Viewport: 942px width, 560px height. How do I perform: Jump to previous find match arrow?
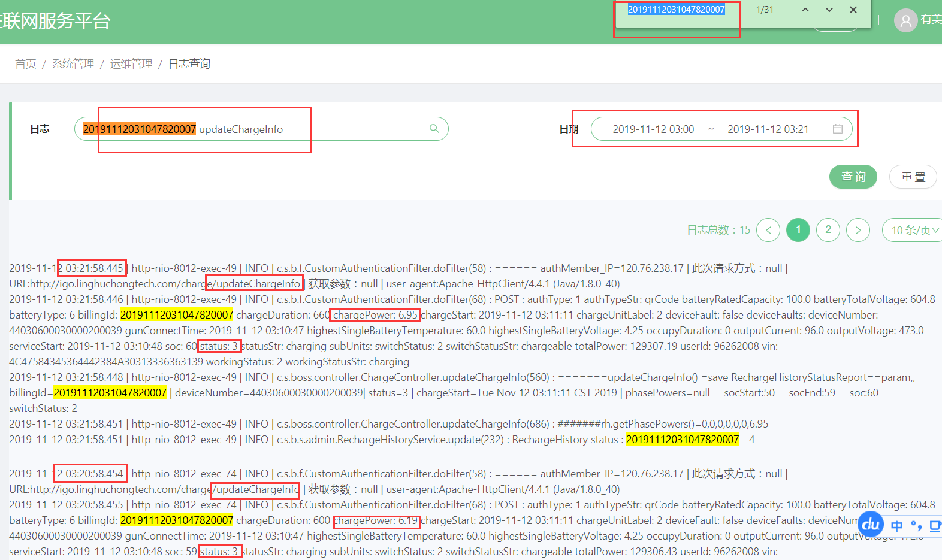[805, 10]
